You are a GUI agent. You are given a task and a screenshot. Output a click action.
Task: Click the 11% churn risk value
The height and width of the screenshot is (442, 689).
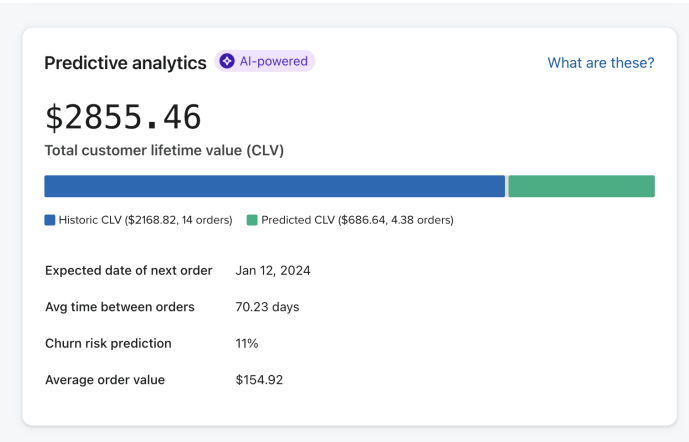click(x=247, y=343)
